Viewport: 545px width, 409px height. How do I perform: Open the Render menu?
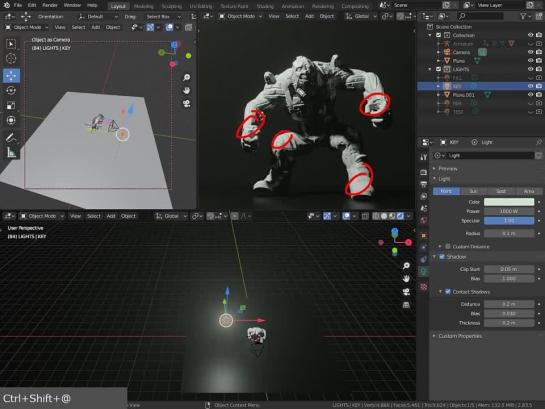click(x=50, y=5)
